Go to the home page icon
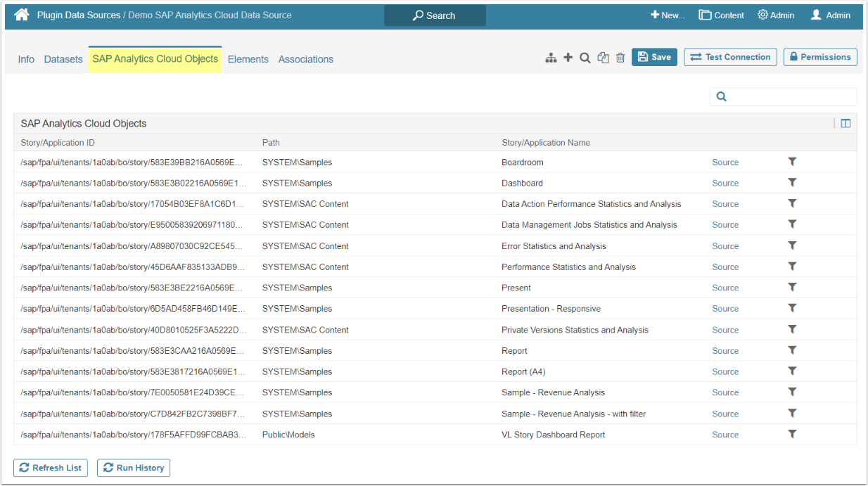This screenshot has height=486, width=868. (x=22, y=15)
